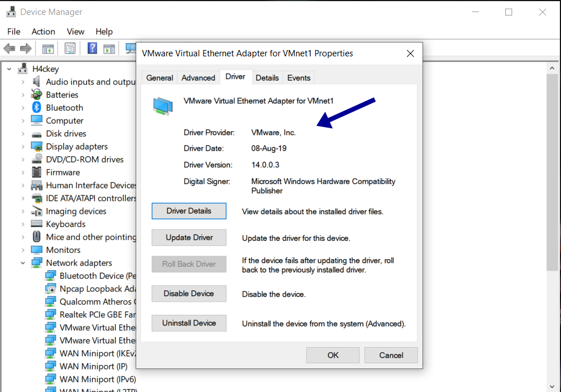Viewport: 561px width, 392px height.
Task: Collapse the H4ckey computer node
Action: pos(9,68)
